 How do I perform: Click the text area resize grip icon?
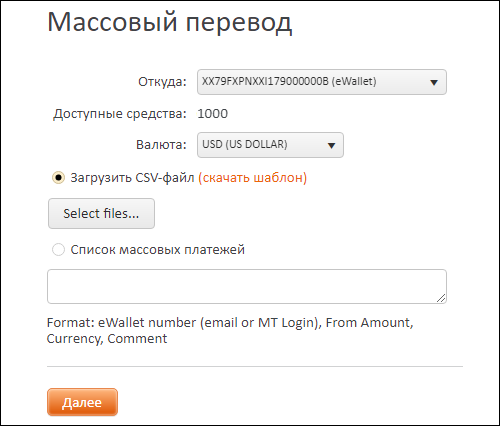coord(441,298)
